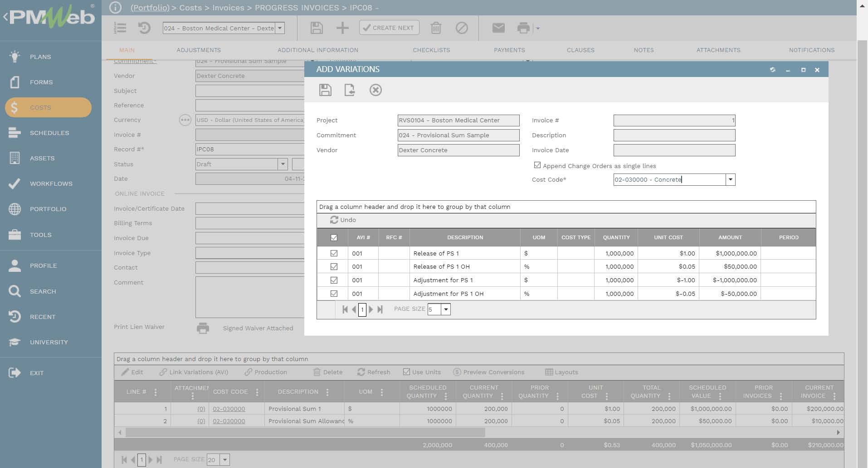Uncheck the Adjustment for PS 1 row checkbox

334,280
